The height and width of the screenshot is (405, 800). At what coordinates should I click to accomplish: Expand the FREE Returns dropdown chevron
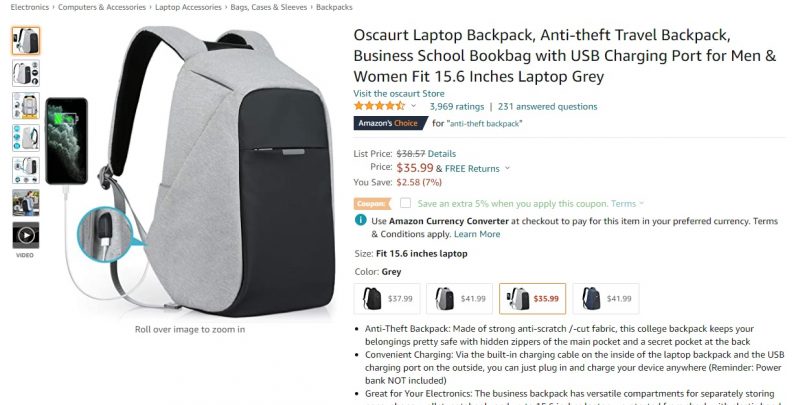(507, 168)
